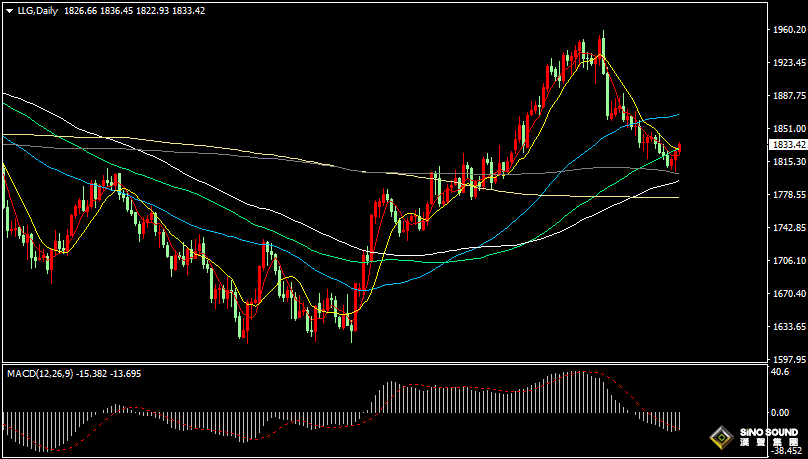Viewport: 808px width, 459px height.
Task: Click the 1815.30 price axis label
Action: coord(788,162)
